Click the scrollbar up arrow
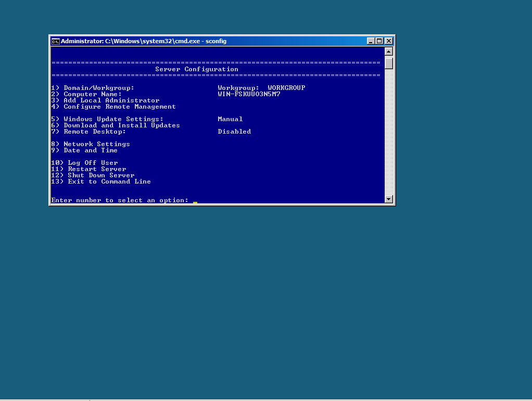 coord(388,51)
